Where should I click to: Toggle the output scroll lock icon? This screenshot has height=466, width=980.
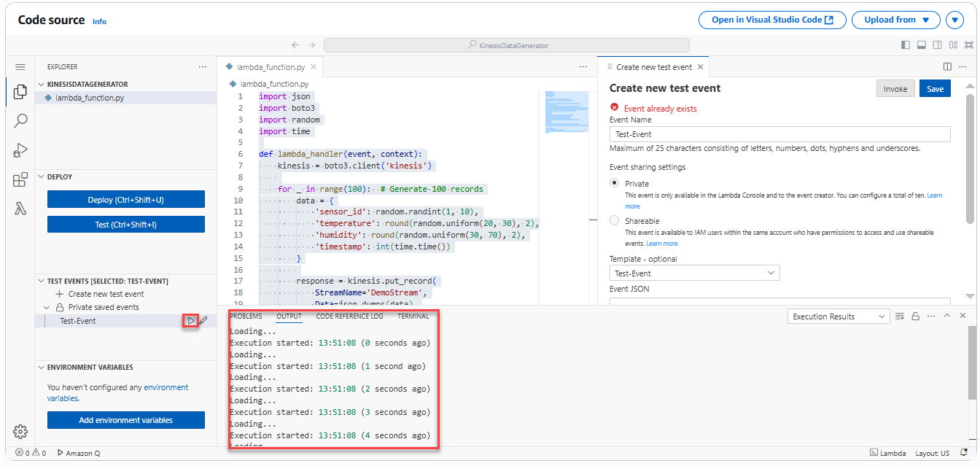tap(915, 317)
